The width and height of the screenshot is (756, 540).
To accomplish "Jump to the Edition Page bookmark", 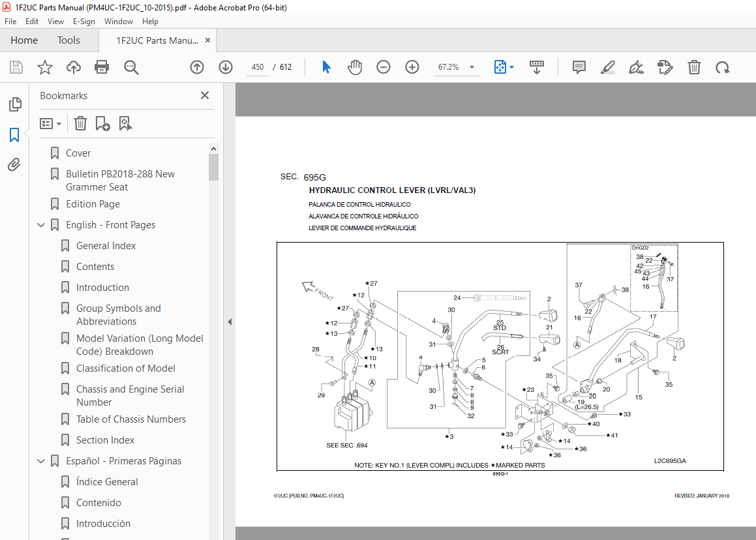I will click(x=93, y=204).
